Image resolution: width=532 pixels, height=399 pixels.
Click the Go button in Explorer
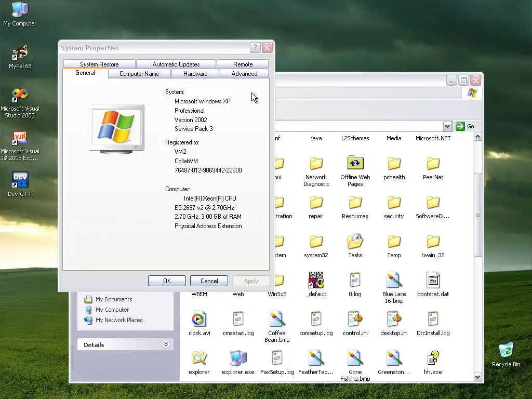click(465, 126)
